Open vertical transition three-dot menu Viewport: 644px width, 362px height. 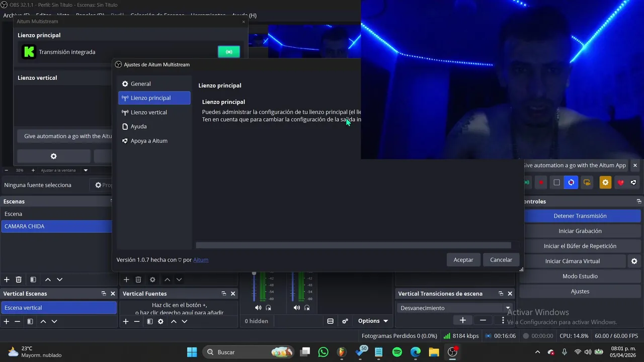pyautogui.click(x=503, y=320)
